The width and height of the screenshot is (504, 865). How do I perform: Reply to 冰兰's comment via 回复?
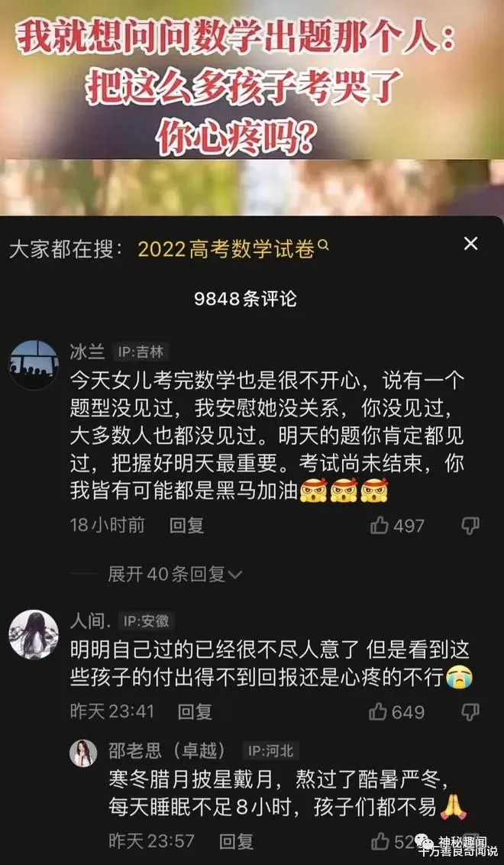click(186, 525)
